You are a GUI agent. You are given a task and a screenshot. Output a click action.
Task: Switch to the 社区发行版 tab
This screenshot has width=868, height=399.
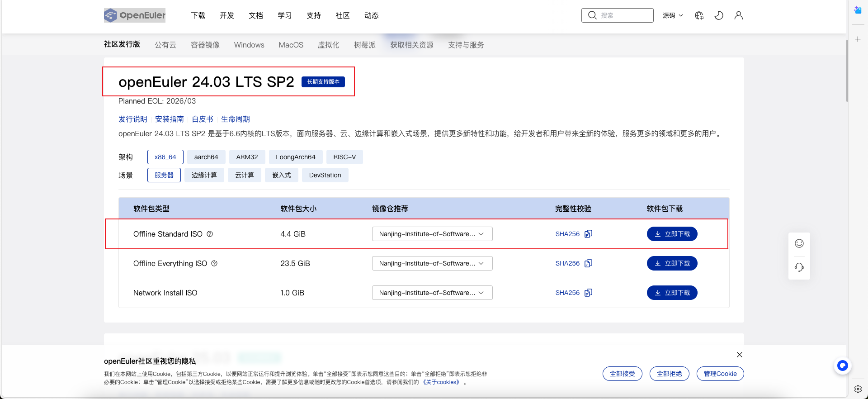(x=122, y=44)
